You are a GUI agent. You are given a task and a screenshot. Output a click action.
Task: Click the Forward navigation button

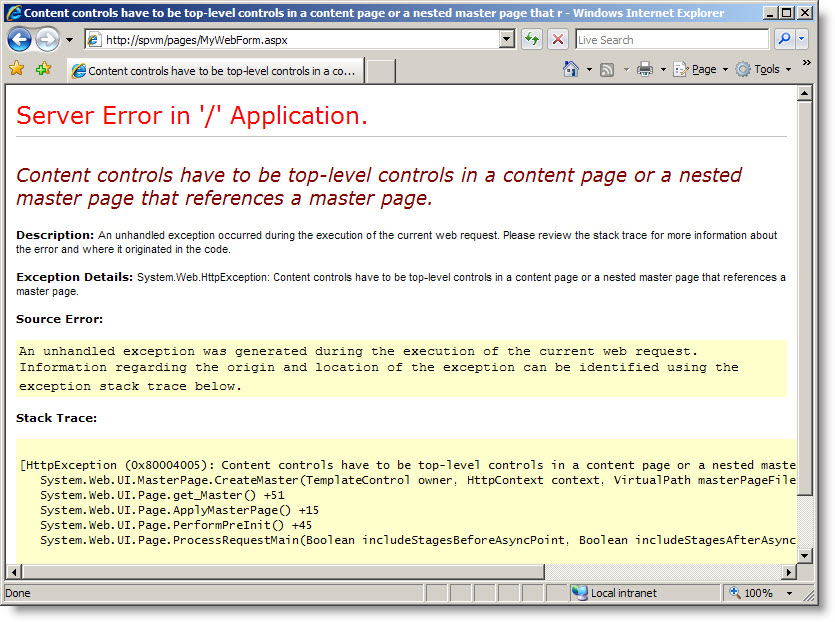coord(47,40)
